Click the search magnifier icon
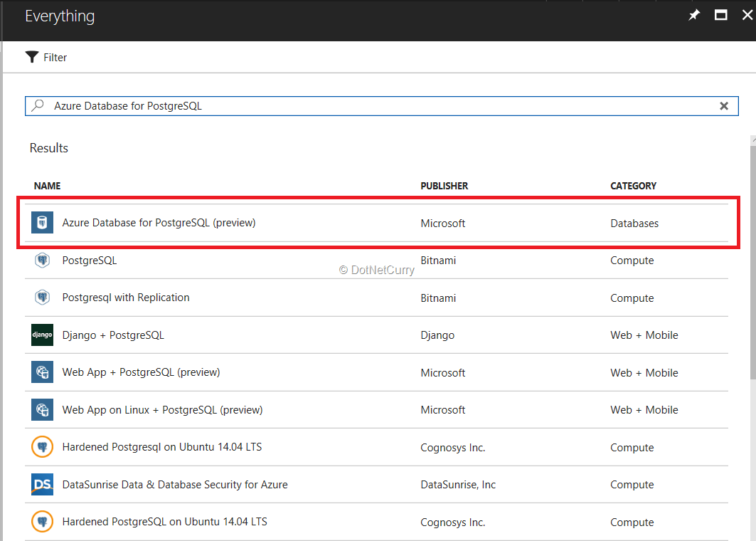This screenshot has width=756, height=541. [x=38, y=105]
